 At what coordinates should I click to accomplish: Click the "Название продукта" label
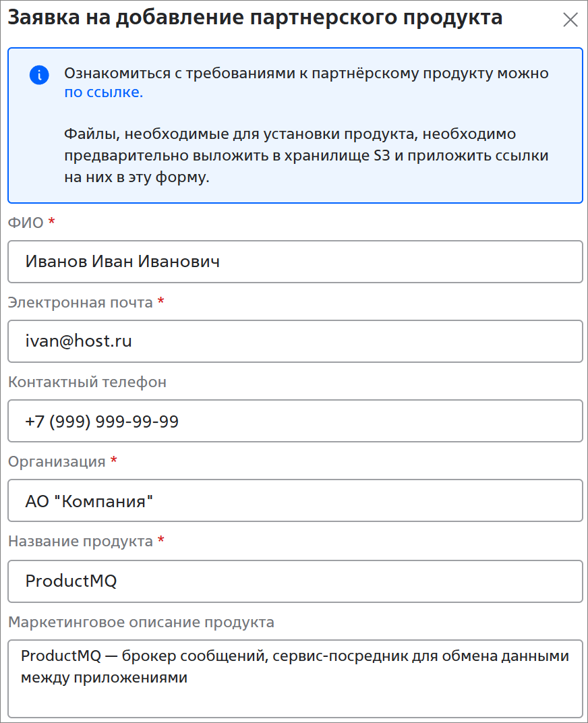click(80, 542)
